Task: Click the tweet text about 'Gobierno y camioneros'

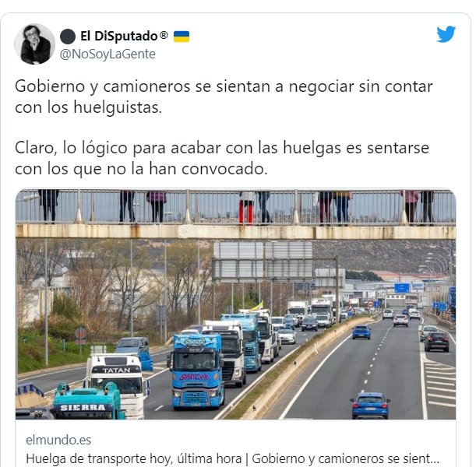Action: pos(224,97)
